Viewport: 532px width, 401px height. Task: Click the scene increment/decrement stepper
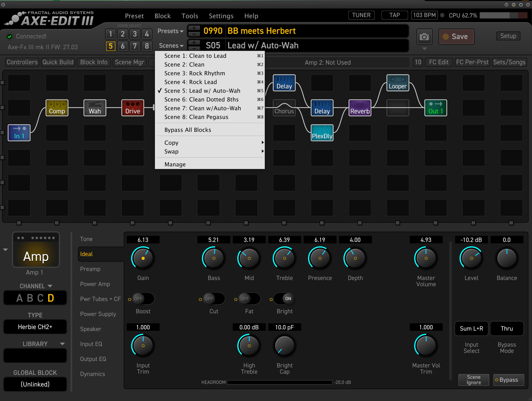(x=194, y=45)
